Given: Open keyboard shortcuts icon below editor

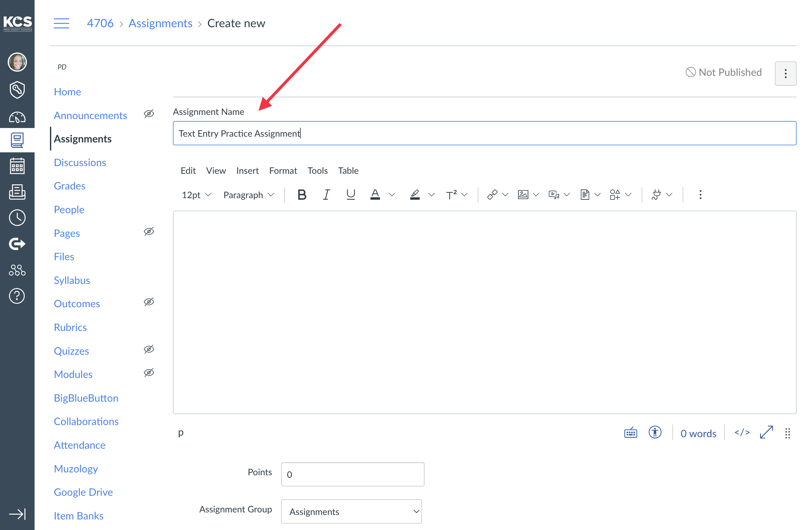Looking at the screenshot, I should click(630, 433).
